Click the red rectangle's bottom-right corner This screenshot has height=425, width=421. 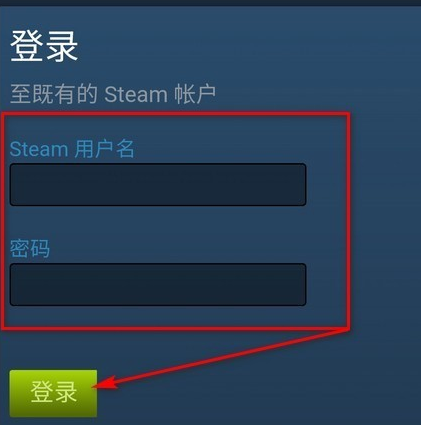click(x=347, y=328)
